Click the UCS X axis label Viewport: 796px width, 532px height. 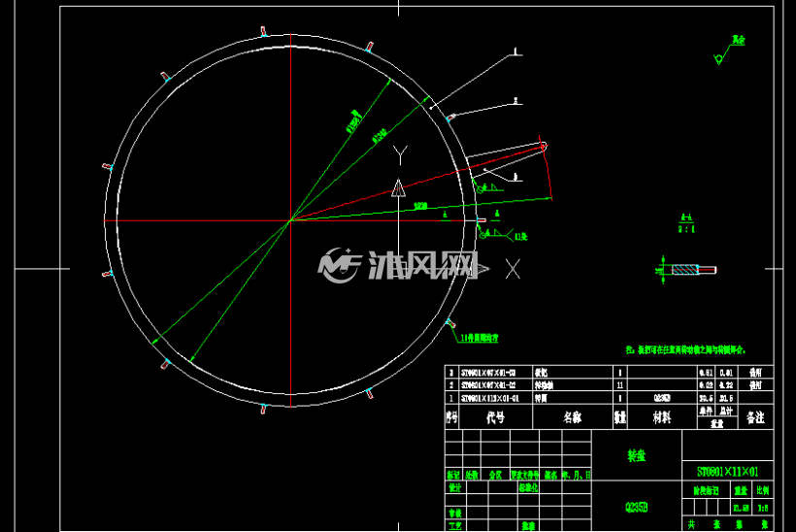(x=514, y=269)
